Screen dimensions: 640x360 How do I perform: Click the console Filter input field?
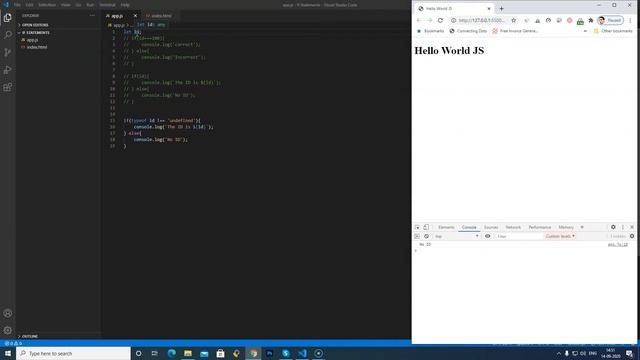click(518, 236)
